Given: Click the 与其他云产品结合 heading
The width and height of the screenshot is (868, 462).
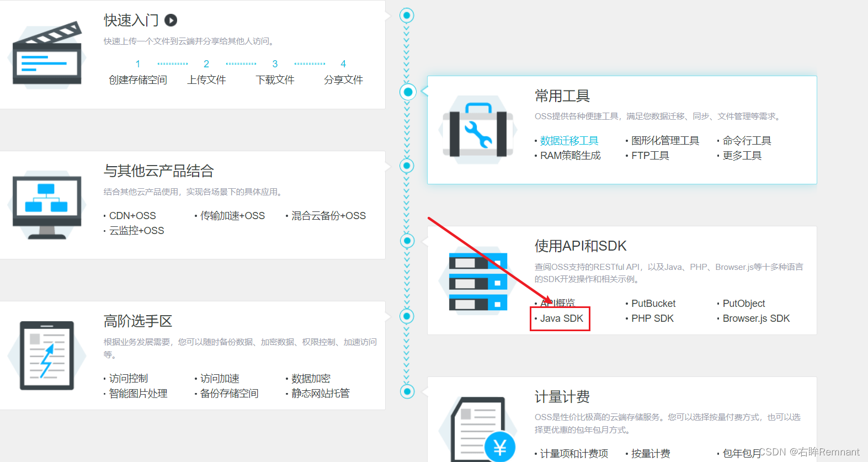Looking at the screenshot, I should pyautogui.click(x=159, y=171).
